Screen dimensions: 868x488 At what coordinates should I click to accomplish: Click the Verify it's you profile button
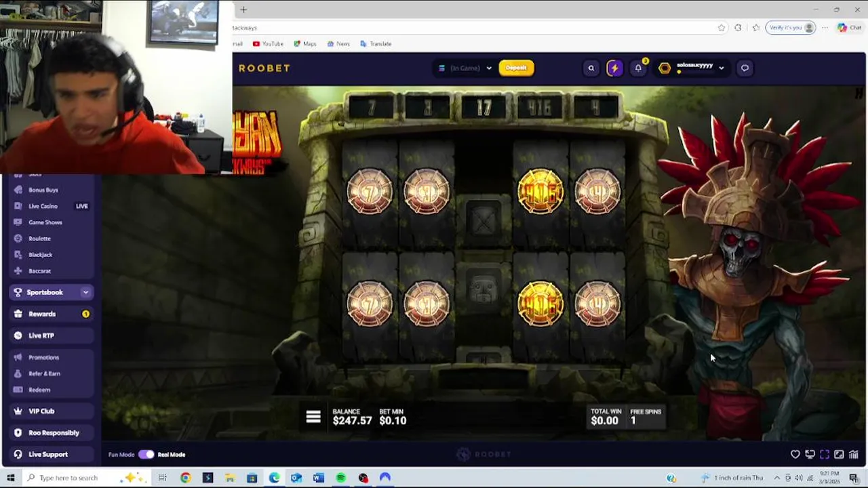coord(790,28)
